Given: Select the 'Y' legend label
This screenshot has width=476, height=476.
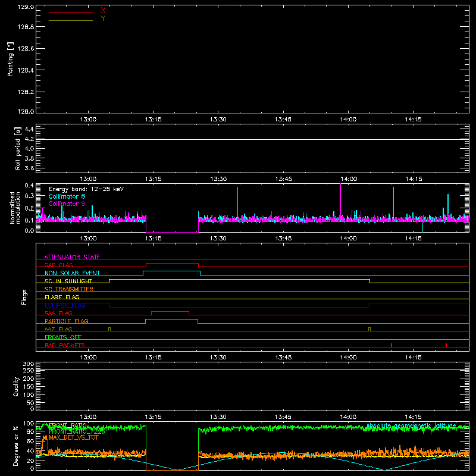Looking at the screenshot, I should (x=103, y=18).
